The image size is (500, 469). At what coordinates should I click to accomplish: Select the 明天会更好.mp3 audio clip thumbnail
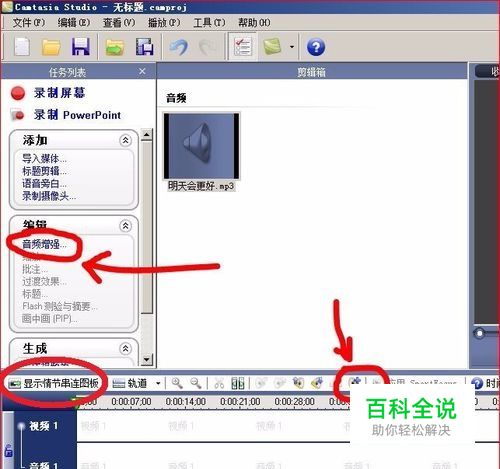coord(201,146)
